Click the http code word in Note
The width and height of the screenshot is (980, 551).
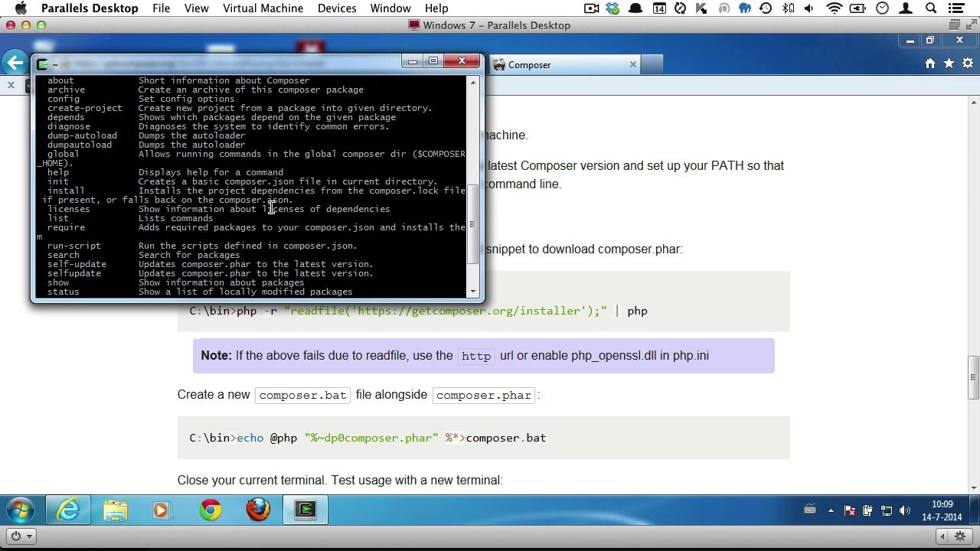tap(476, 356)
